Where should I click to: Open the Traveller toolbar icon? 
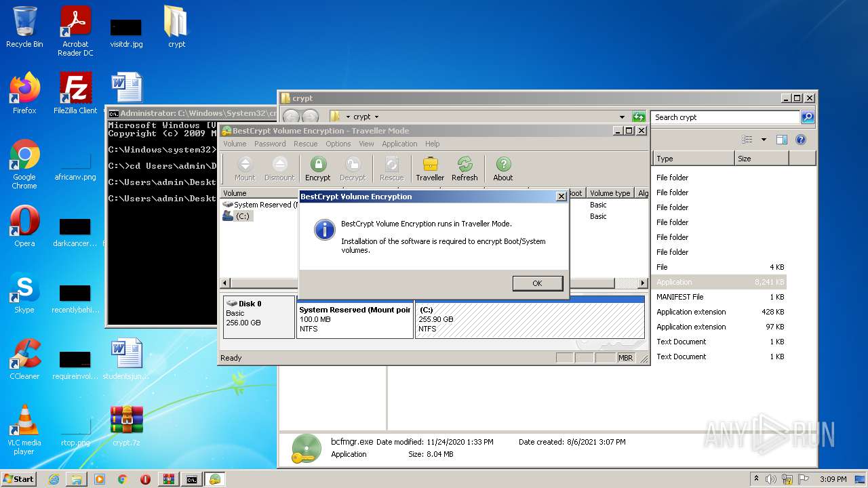pyautogui.click(x=430, y=169)
